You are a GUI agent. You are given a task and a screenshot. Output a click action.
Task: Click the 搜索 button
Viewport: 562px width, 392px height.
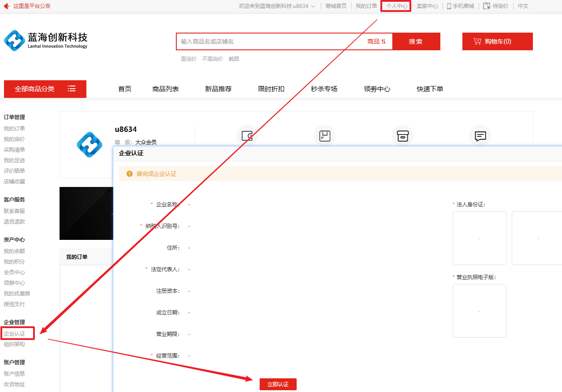[x=416, y=41]
